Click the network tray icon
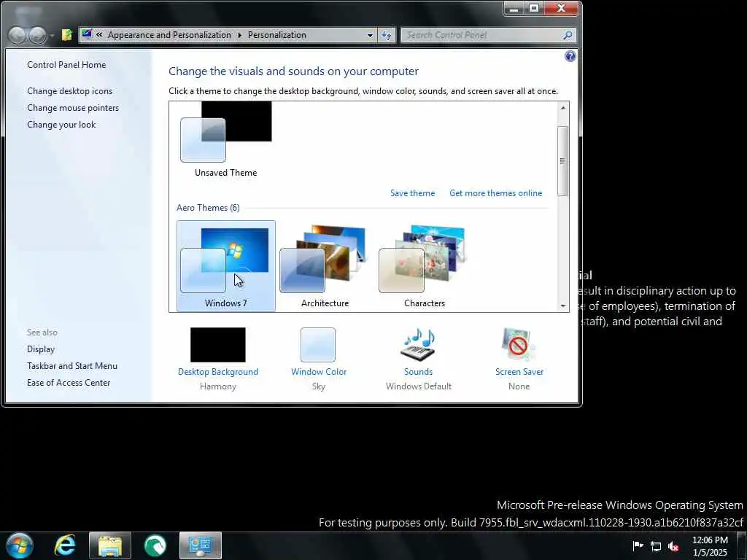Image resolution: width=747 pixels, height=560 pixels. point(656,547)
